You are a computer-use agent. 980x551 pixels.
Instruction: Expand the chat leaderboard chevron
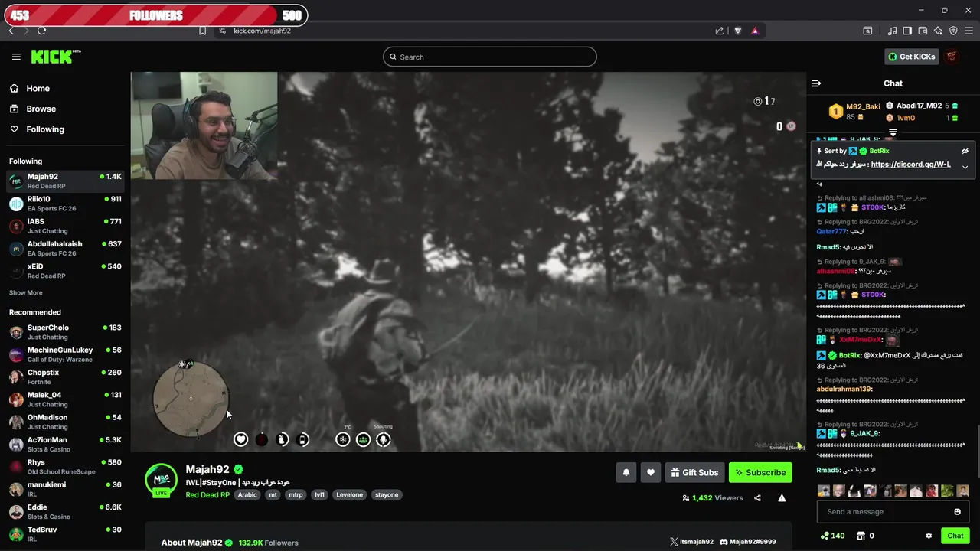[893, 132]
